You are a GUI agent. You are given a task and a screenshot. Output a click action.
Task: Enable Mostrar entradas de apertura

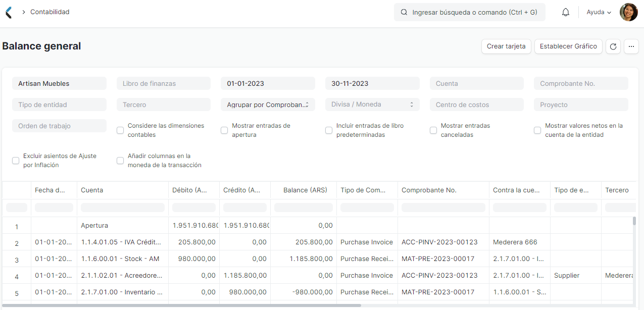[x=224, y=130]
